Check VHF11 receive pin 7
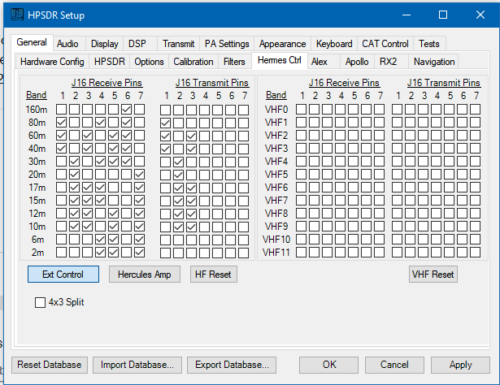 pyautogui.click(x=379, y=252)
